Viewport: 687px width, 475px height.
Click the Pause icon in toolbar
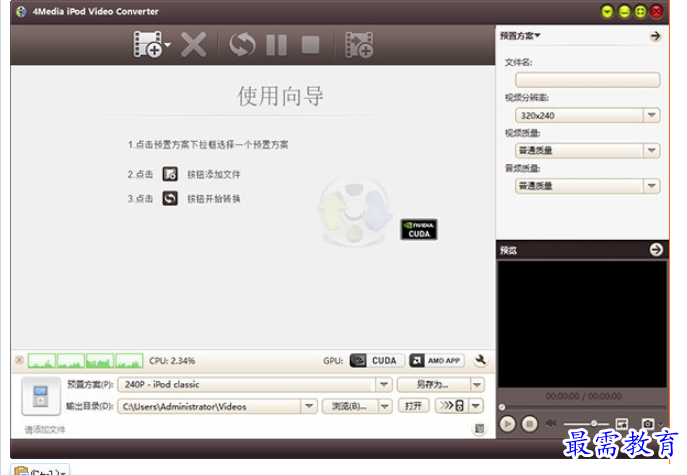pos(276,45)
